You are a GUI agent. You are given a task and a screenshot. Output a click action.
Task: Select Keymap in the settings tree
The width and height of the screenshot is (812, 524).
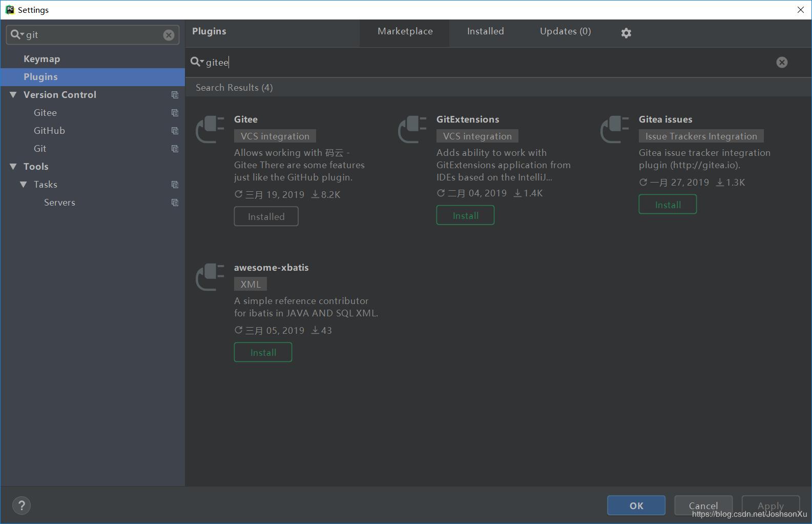pos(92,59)
